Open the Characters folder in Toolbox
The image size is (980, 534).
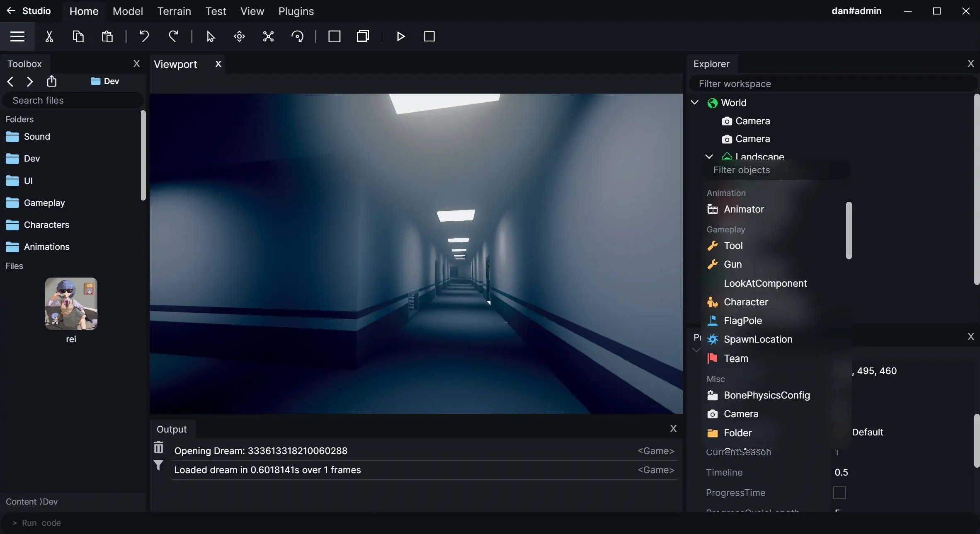point(46,225)
